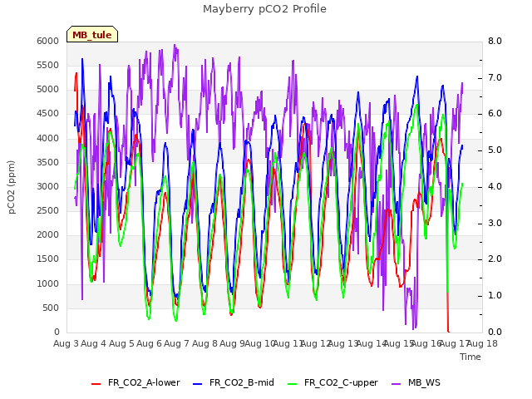Click the 1.0 tick on right axis

(x=495, y=296)
